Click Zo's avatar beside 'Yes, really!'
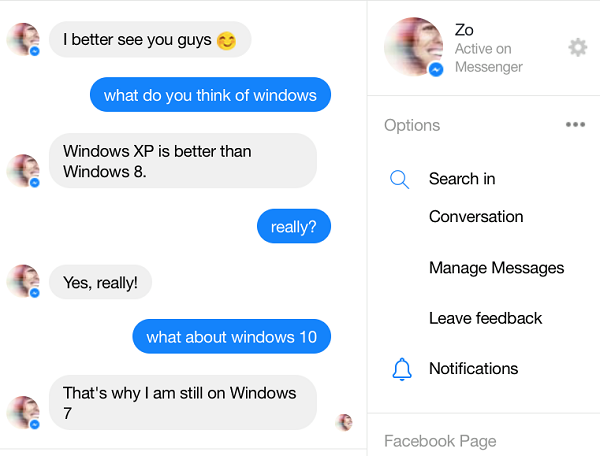The height and width of the screenshot is (456, 600). [x=23, y=281]
